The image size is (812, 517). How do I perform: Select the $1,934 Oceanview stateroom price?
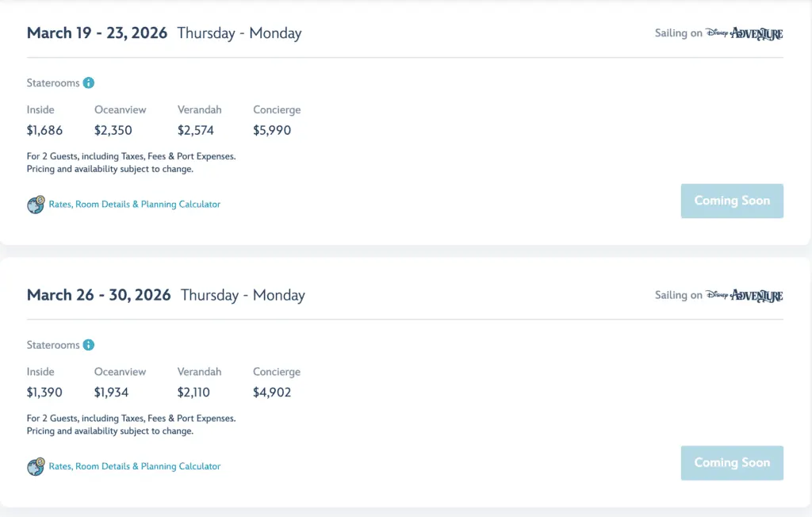[111, 392]
